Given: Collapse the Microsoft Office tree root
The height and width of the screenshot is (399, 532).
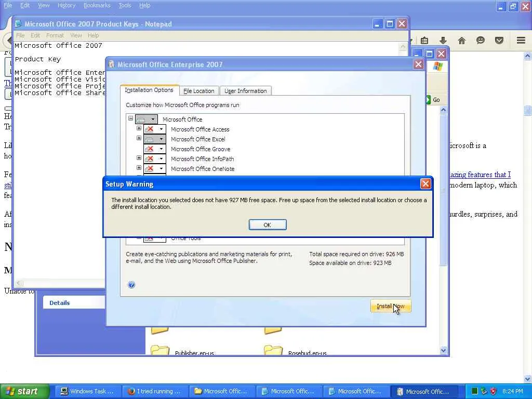Looking at the screenshot, I should point(130,118).
